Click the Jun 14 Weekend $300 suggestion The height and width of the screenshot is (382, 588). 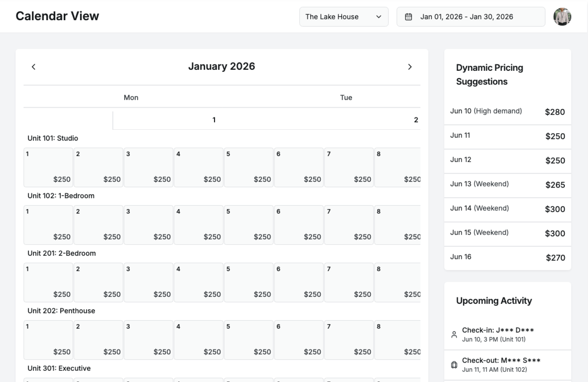pyautogui.click(x=507, y=209)
